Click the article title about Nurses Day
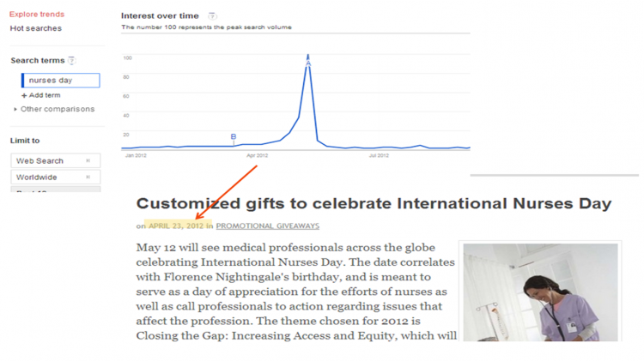The height and width of the screenshot is (361, 644). [x=374, y=204]
